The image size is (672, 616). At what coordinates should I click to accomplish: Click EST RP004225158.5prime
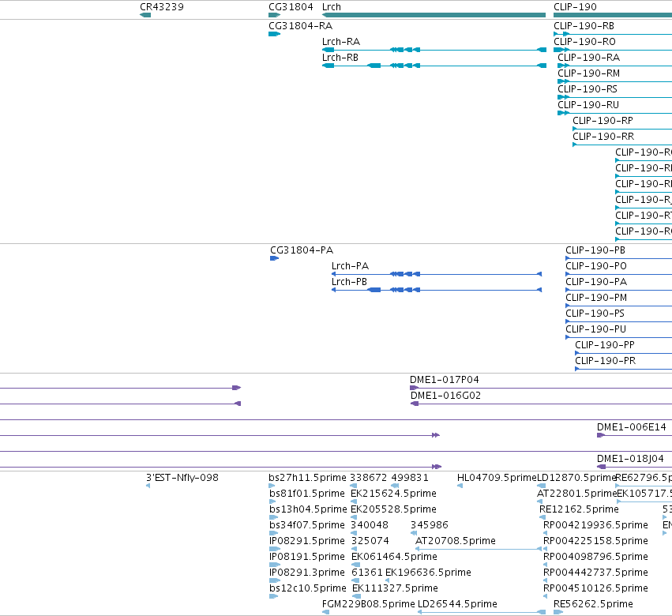tap(595, 541)
